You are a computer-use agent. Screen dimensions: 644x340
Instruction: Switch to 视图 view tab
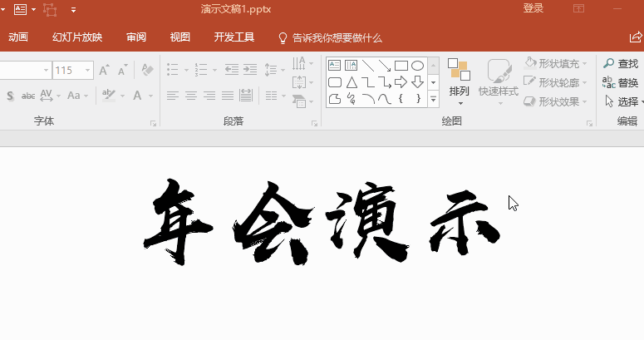pyautogui.click(x=179, y=37)
